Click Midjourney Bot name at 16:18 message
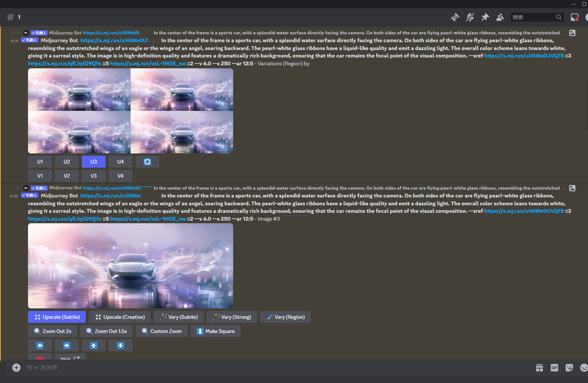Image resolution: width=588 pixels, height=383 pixels. (59, 41)
